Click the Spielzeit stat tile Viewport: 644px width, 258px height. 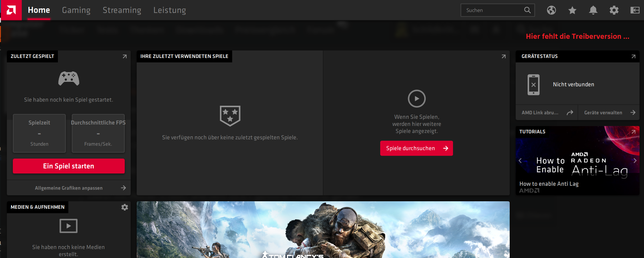coord(39,133)
